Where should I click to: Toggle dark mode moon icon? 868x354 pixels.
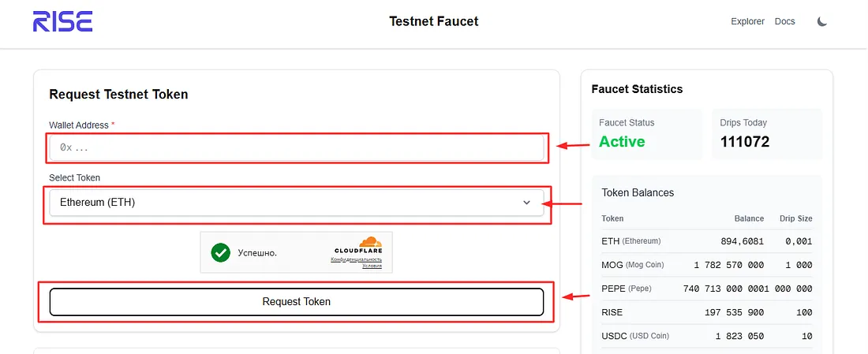822,21
